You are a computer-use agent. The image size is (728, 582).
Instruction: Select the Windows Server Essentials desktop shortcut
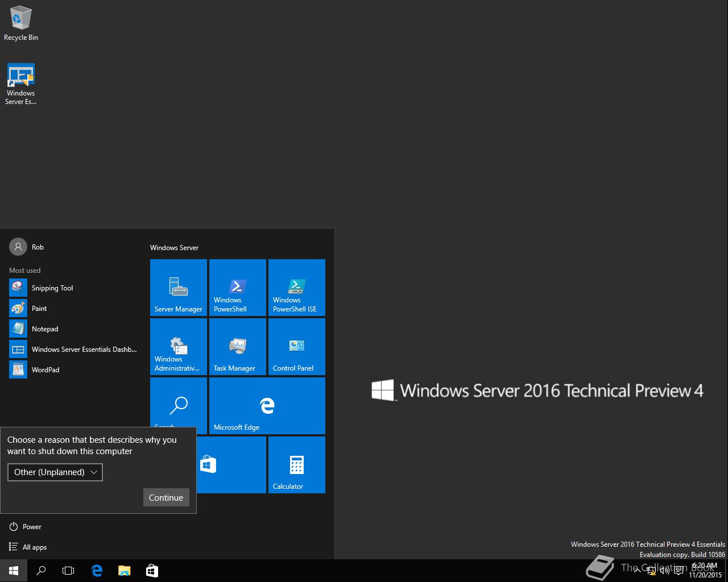pyautogui.click(x=21, y=84)
